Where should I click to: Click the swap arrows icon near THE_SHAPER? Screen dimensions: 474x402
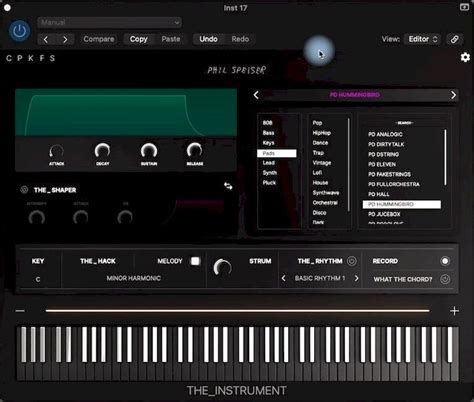coord(228,186)
